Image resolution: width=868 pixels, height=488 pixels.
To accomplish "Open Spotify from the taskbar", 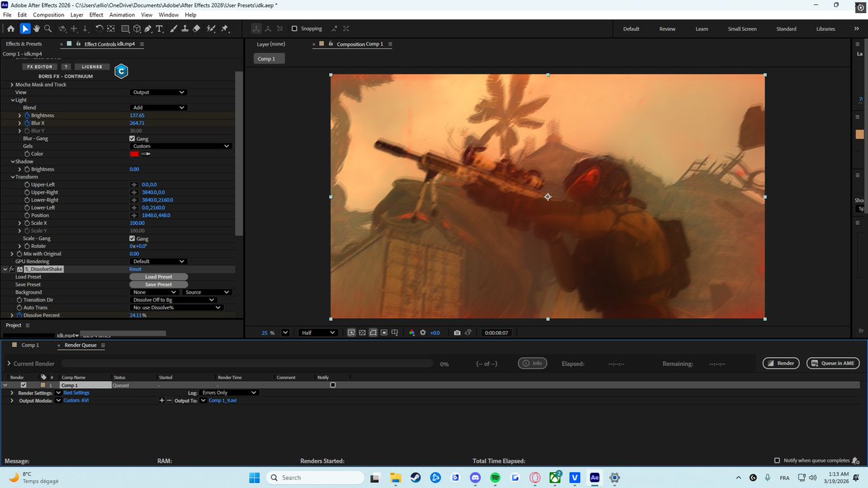I will [495, 477].
